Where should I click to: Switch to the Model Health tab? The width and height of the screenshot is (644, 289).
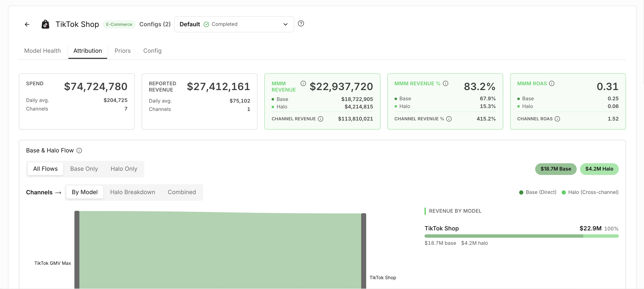[43, 51]
